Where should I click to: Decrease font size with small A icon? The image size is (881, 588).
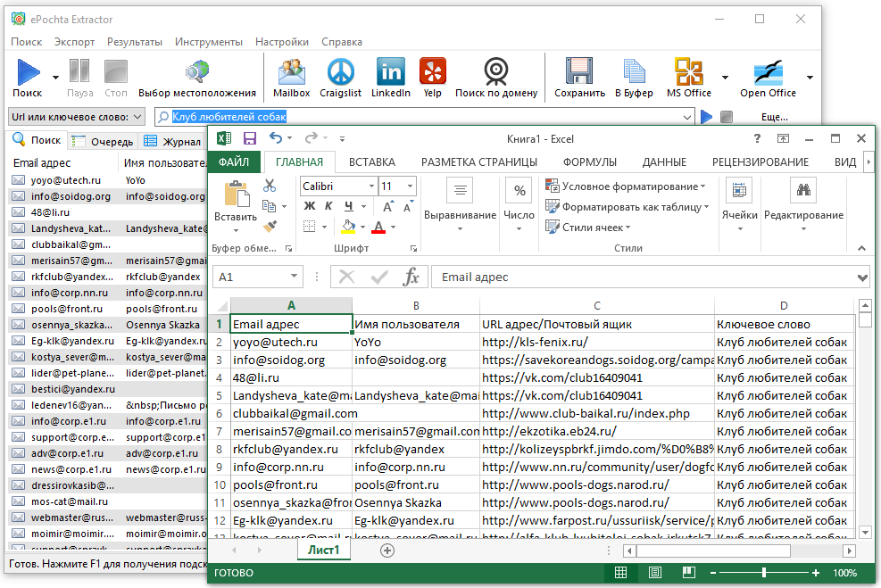(x=409, y=207)
